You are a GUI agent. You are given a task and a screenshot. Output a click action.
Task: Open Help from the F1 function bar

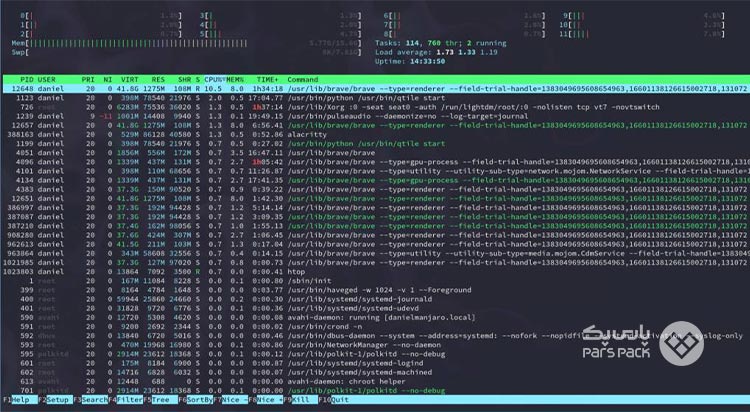click(21, 400)
